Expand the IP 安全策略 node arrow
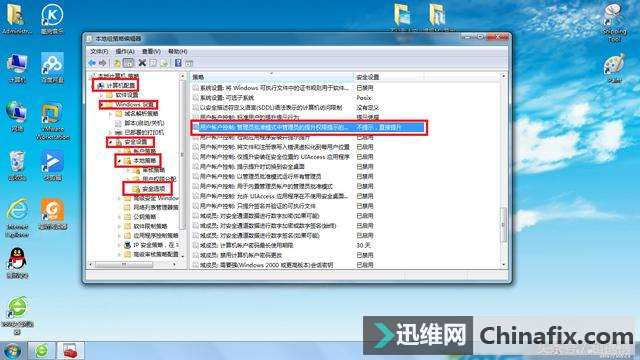 119,244
